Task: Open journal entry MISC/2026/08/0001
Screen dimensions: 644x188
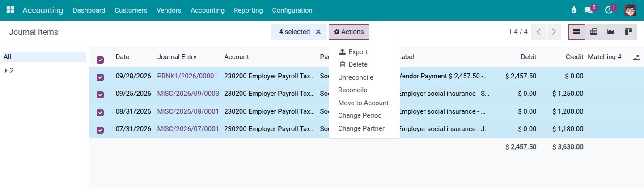Action: (188, 111)
